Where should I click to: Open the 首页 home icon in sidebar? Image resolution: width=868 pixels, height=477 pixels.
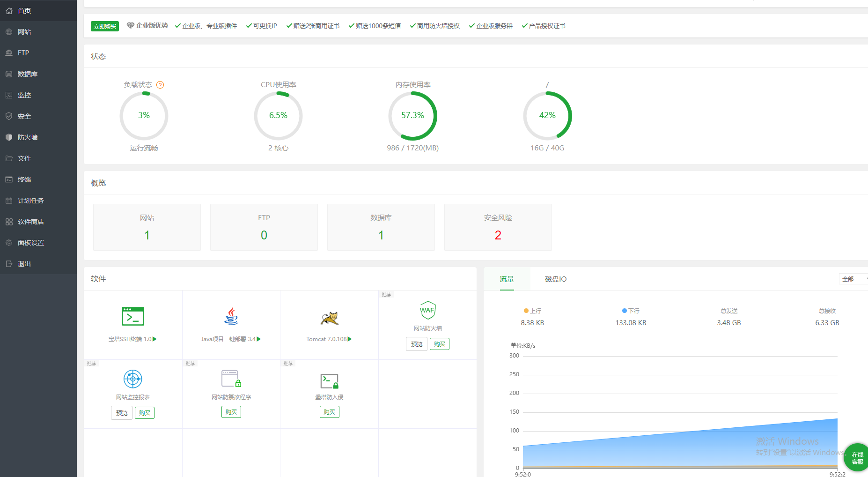[x=9, y=11]
